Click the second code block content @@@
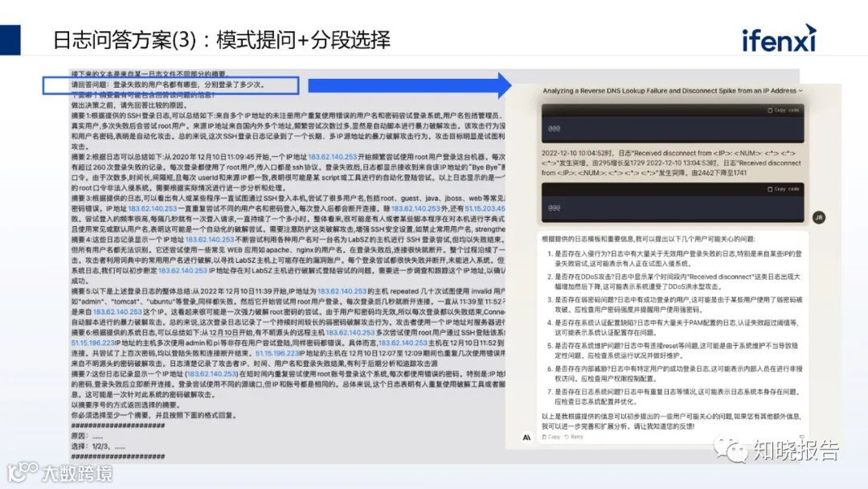This screenshot has height=489, width=868. coord(554,208)
